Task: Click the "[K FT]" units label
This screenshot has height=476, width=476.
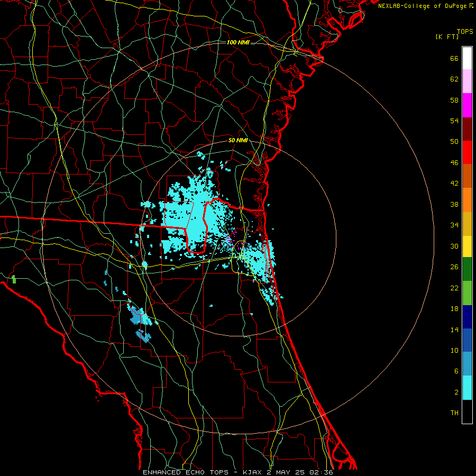Action: (447, 36)
